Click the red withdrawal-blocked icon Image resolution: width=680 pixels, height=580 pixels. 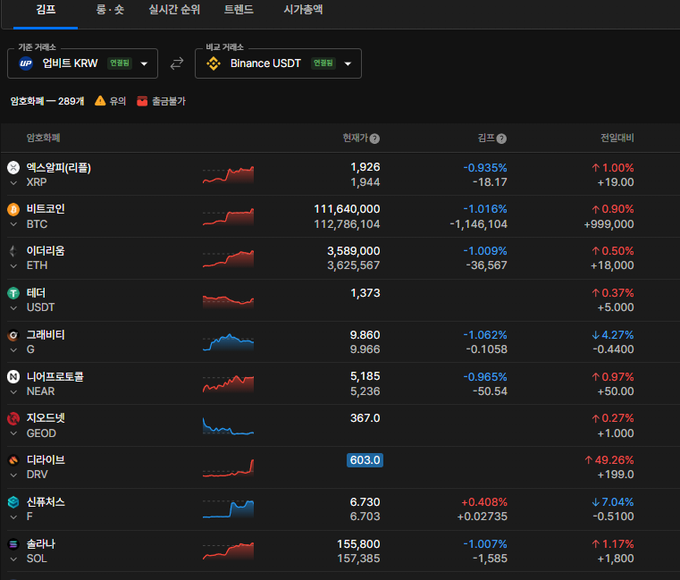(x=142, y=101)
